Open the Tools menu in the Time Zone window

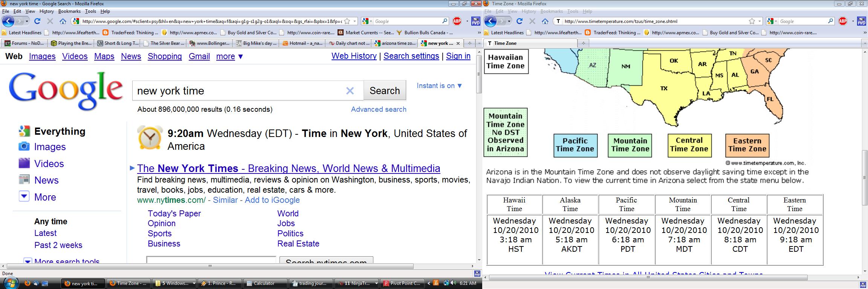[x=573, y=11]
